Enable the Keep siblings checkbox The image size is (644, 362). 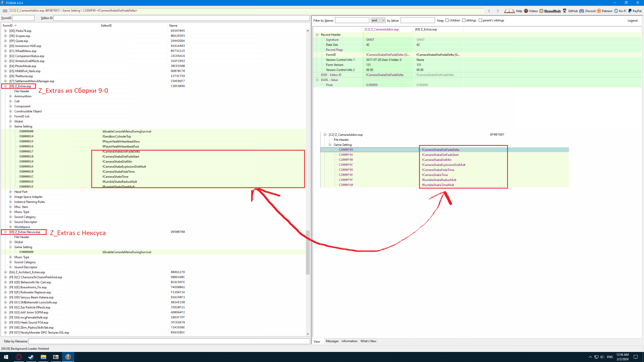pos(464,20)
